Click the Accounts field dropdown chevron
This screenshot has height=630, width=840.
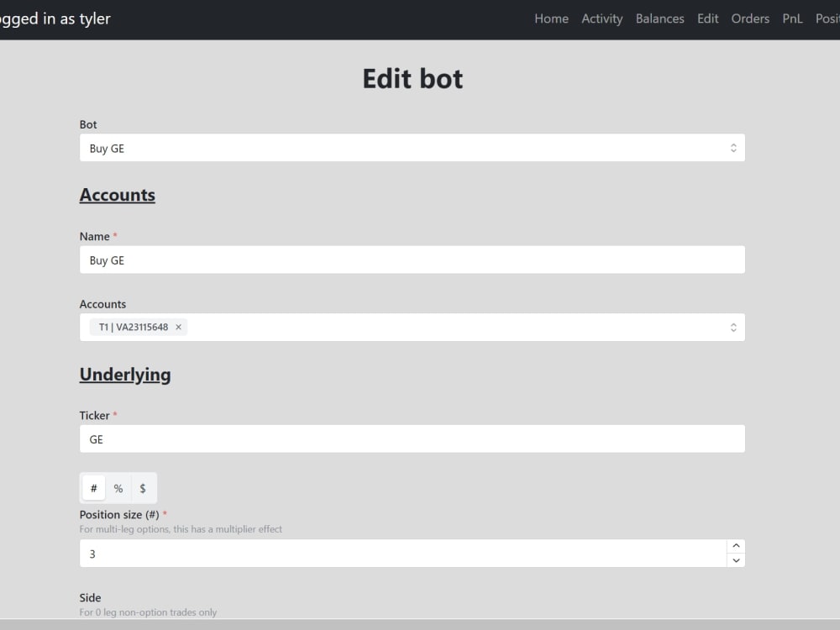point(735,327)
